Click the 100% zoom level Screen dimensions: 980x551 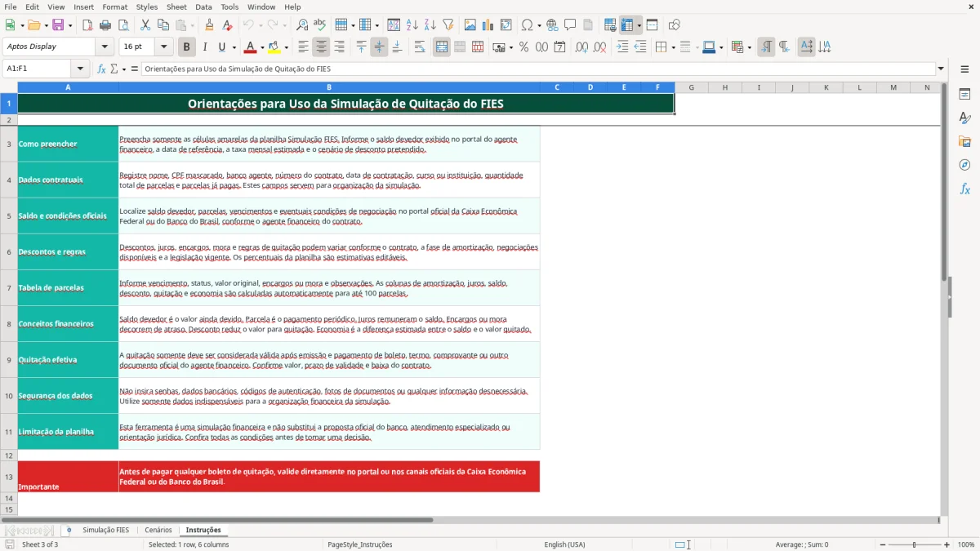tap(965, 544)
